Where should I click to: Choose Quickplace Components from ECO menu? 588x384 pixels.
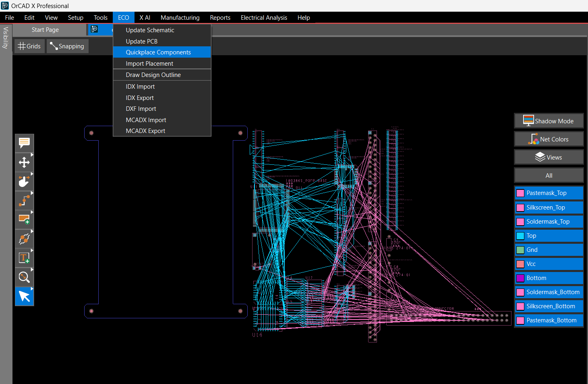pyautogui.click(x=158, y=52)
